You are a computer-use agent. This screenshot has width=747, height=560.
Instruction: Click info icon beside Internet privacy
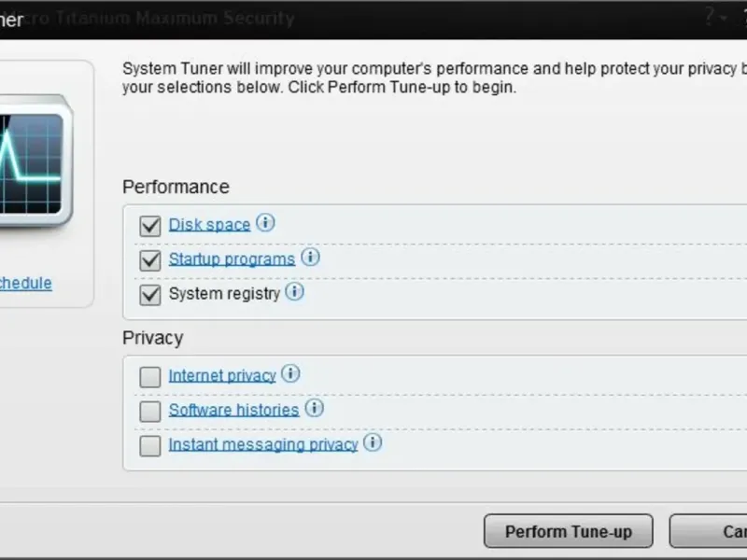point(290,374)
